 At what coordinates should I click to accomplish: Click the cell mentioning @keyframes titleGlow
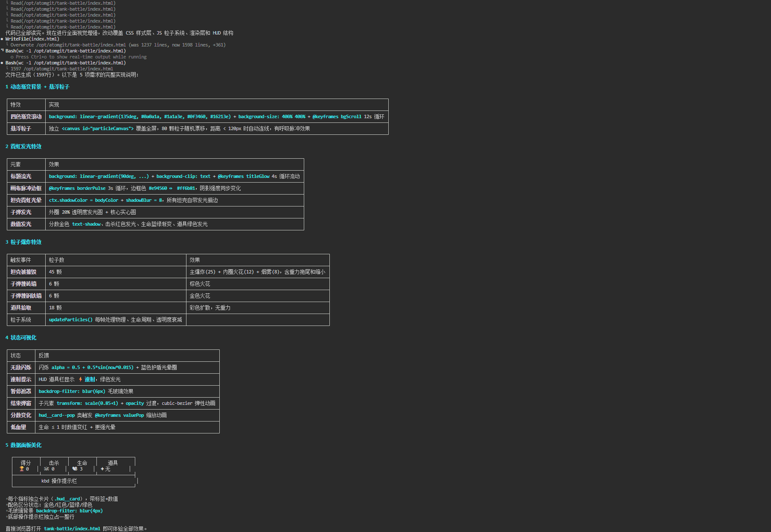pyautogui.click(x=175, y=176)
